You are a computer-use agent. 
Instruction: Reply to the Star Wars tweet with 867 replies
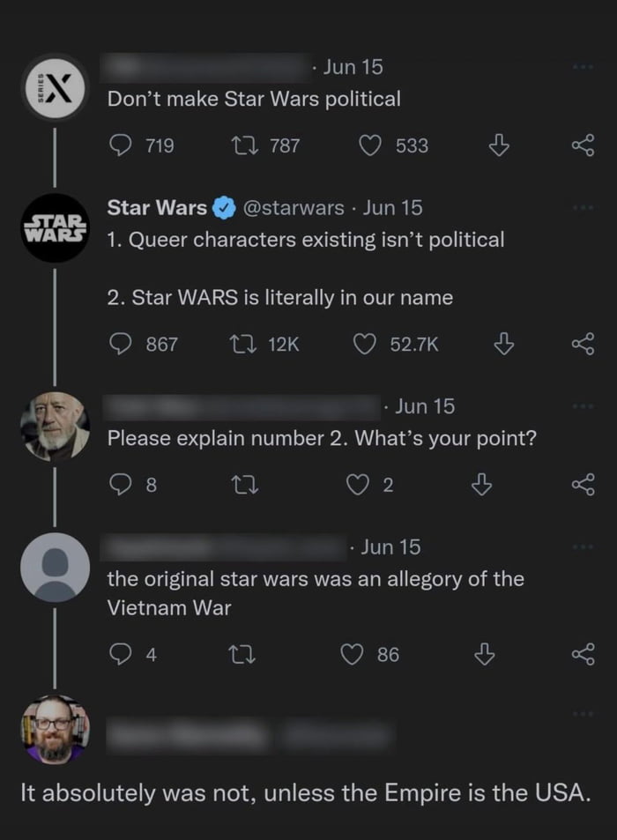click(121, 345)
